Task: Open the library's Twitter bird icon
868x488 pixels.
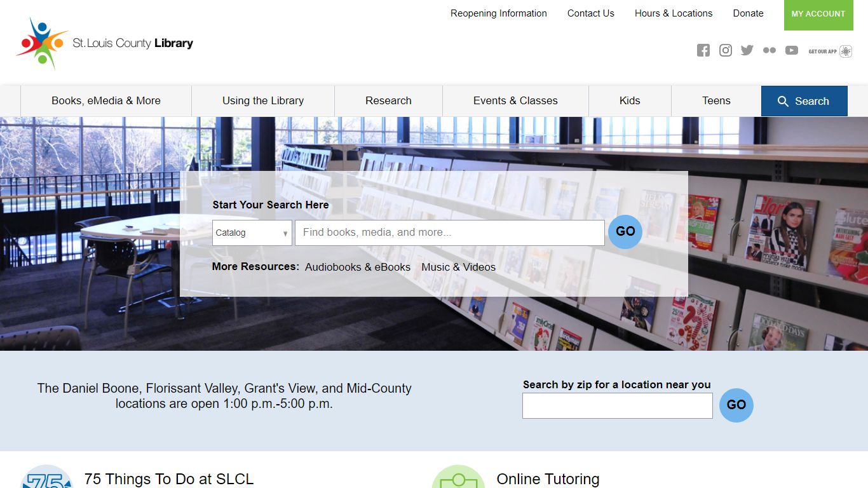Action: tap(747, 50)
